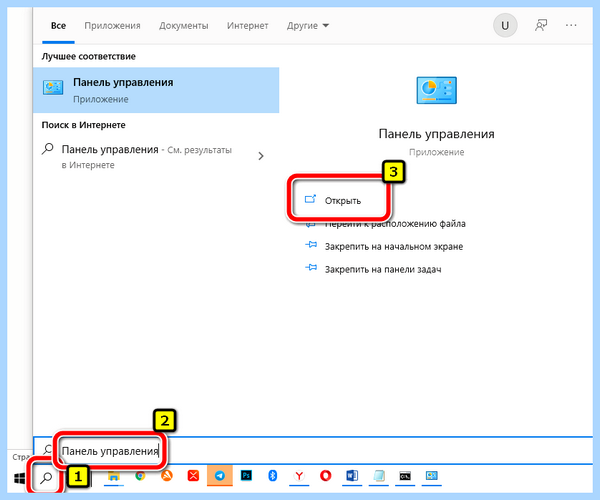Switch to the Документы tab
This screenshot has height=500, width=600.
pyautogui.click(x=184, y=26)
